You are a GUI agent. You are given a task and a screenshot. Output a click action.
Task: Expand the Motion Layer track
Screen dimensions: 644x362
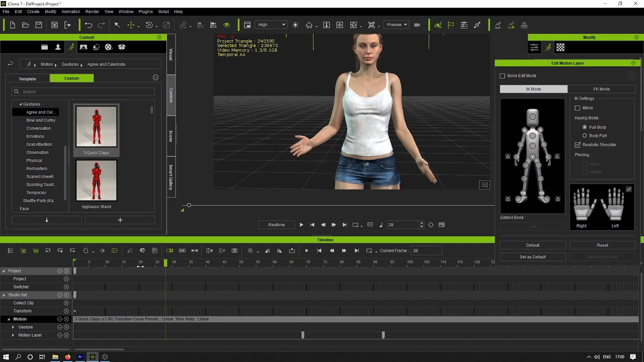click(x=13, y=335)
